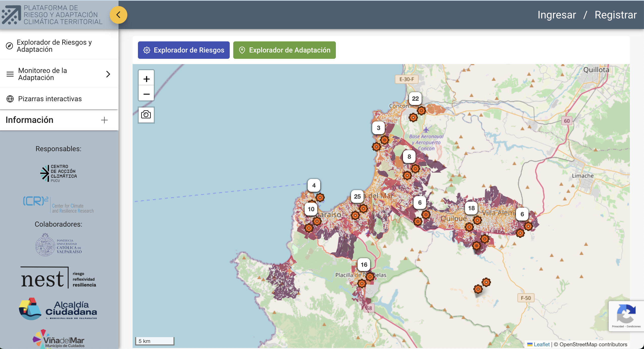Click the map zoom in plus button
This screenshot has width=644, height=349.
(146, 79)
